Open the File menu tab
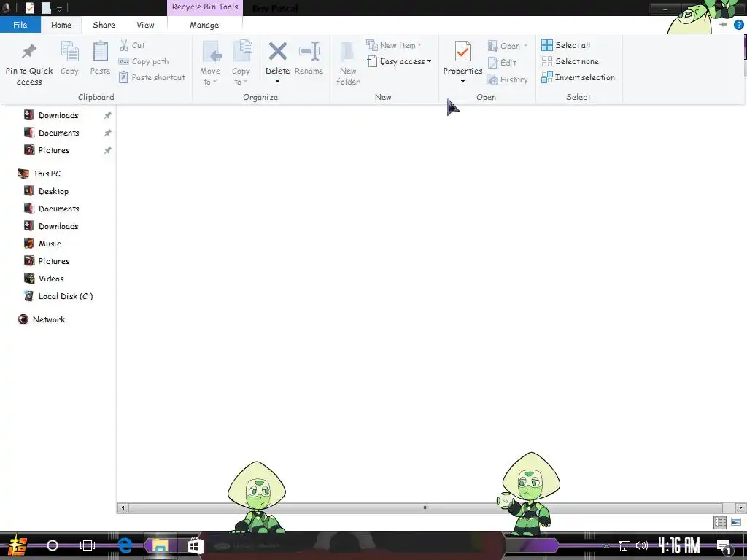The height and width of the screenshot is (560, 747). click(x=20, y=25)
